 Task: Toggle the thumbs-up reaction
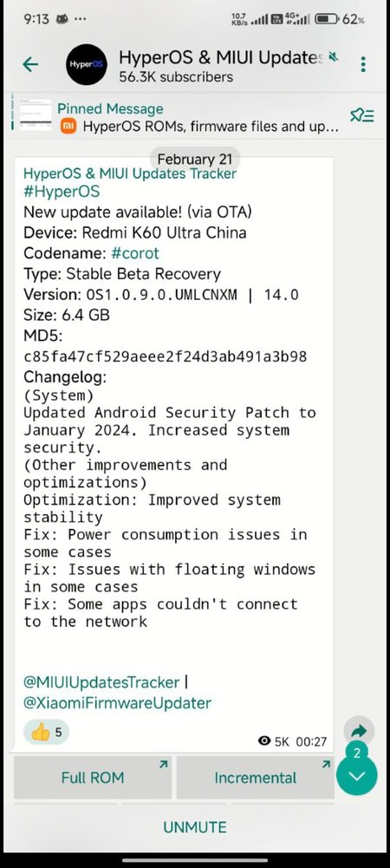(x=47, y=733)
